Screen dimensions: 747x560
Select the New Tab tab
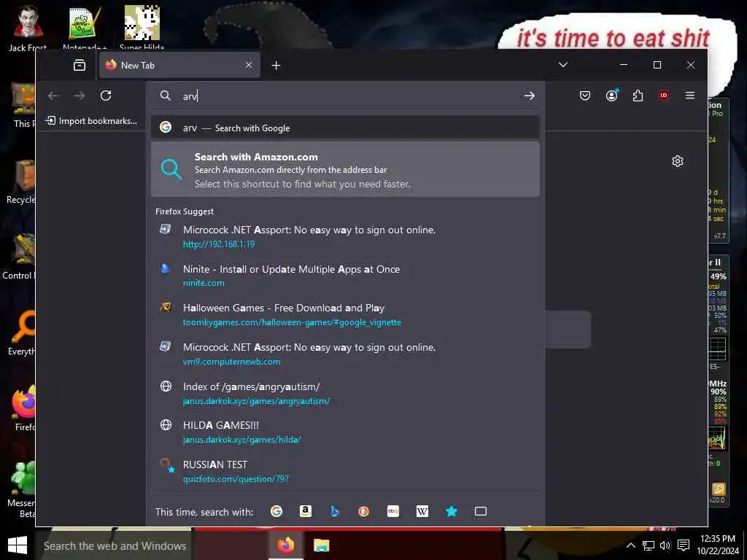tap(179, 65)
